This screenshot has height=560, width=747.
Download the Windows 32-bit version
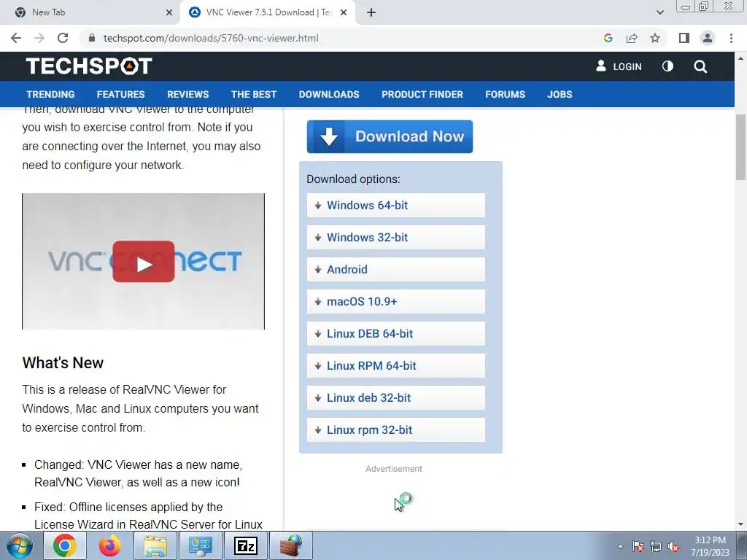(396, 237)
